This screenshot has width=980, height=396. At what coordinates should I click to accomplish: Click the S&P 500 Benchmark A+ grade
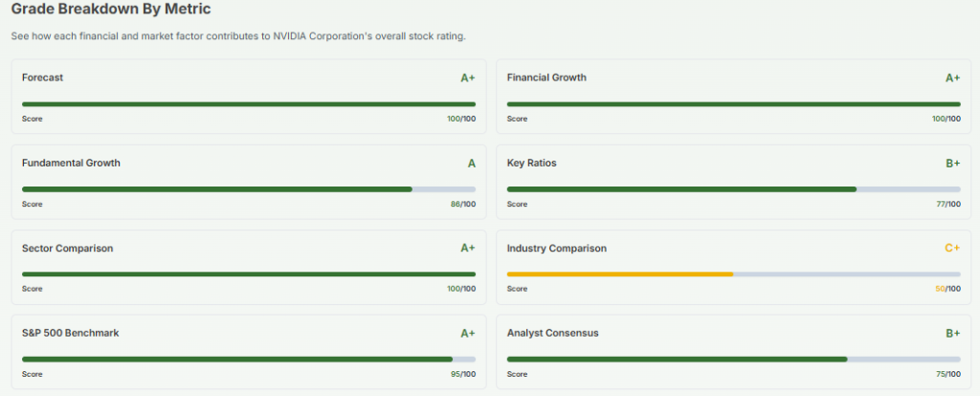[x=468, y=334]
